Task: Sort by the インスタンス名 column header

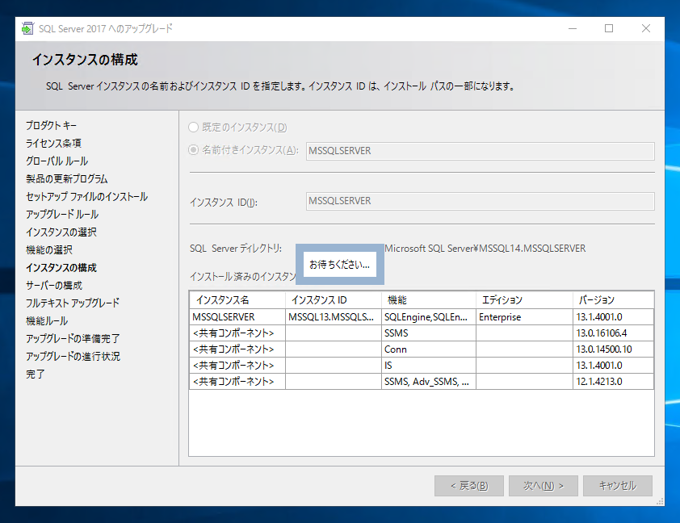Action: point(237,300)
